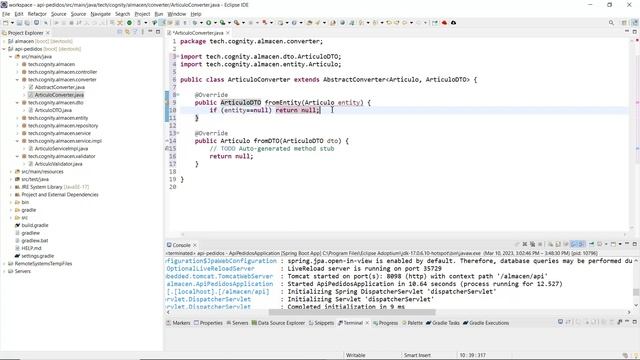Toggle Scroll Lock in Console toolbar
640x360 pixels.
pyautogui.click(x=558, y=244)
